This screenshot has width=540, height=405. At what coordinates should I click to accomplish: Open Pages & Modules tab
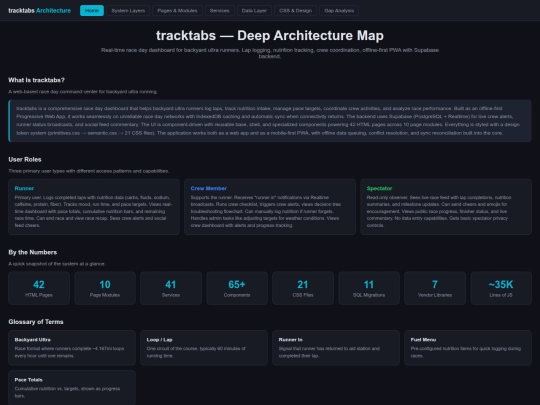pos(177,10)
